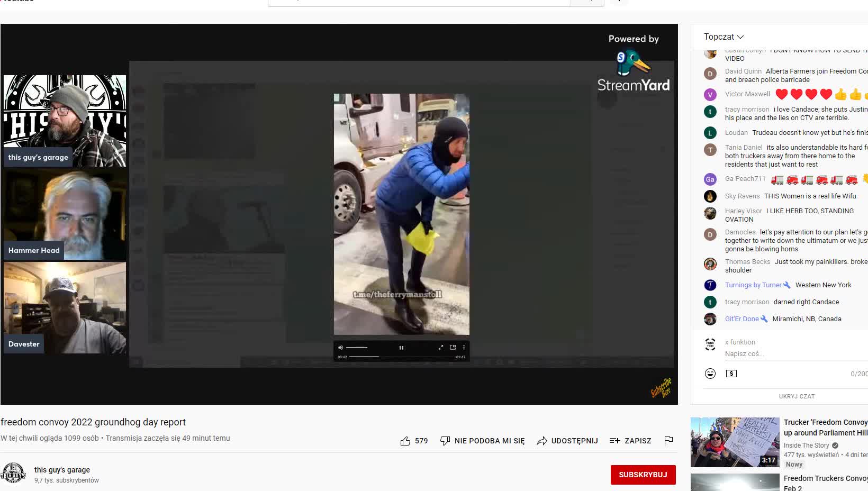Click UKRYJ CZAT to hide chat
This screenshot has height=491, width=868.
[x=797, y=396]
